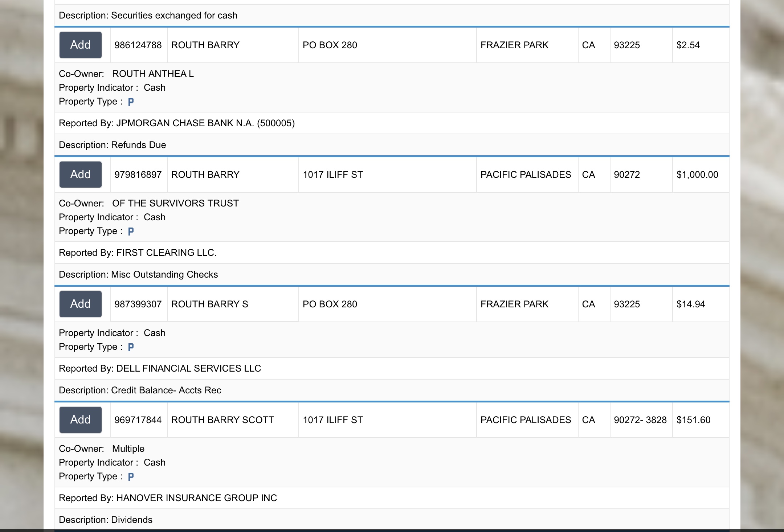784x532 pixels.
Task: Click Co-Owner OF THE SURVIVORS TRUST
Action: pos(175,203)
